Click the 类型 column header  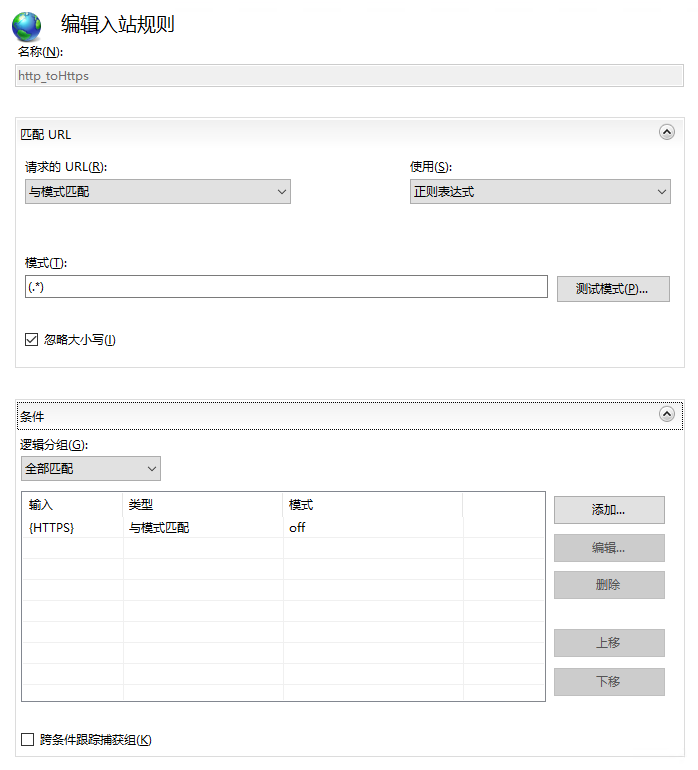[x=203, y=505]
